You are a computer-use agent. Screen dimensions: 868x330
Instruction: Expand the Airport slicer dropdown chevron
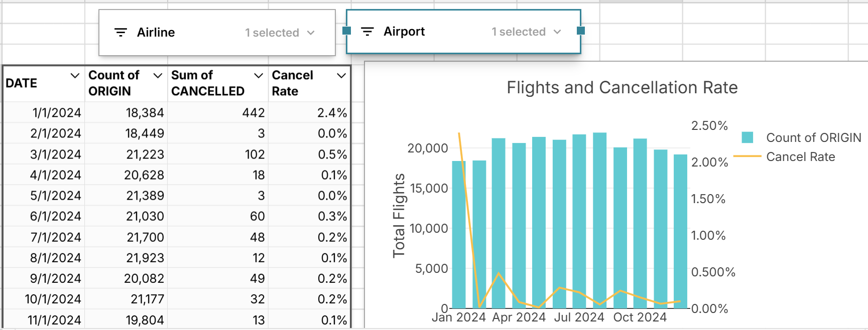[x=557, y=32]
